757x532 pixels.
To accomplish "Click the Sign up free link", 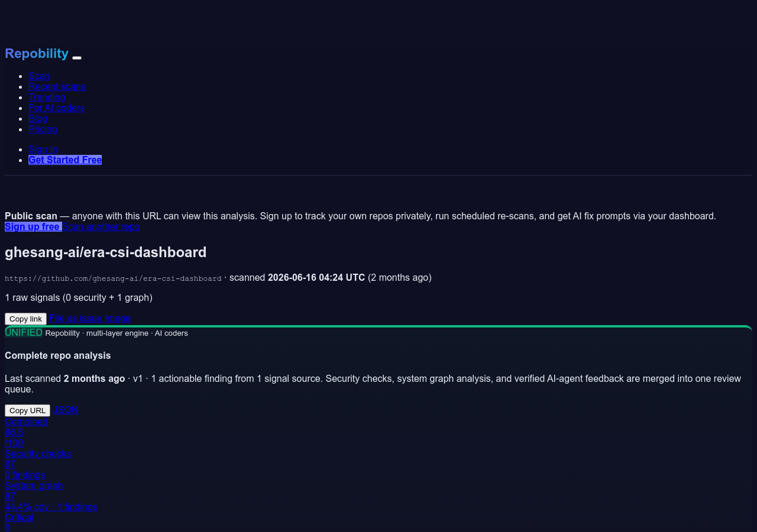I will (33, 226).
